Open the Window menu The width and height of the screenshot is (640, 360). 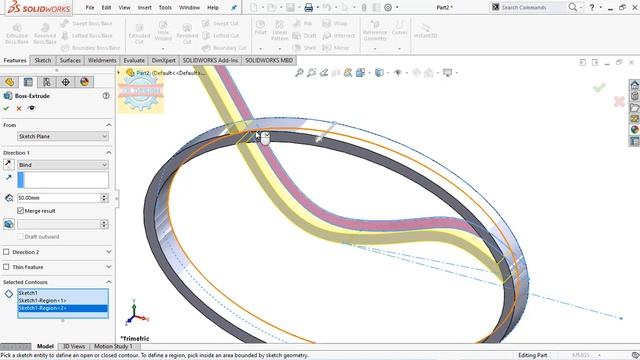pos(189,7)
